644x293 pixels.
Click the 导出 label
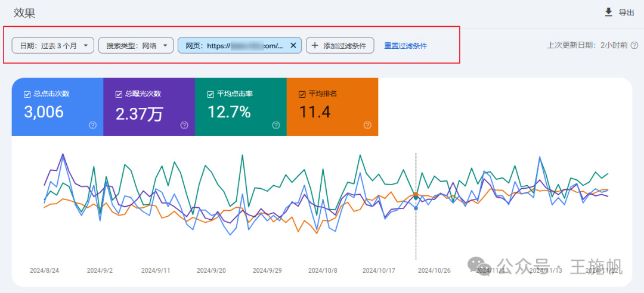(626, 13)
